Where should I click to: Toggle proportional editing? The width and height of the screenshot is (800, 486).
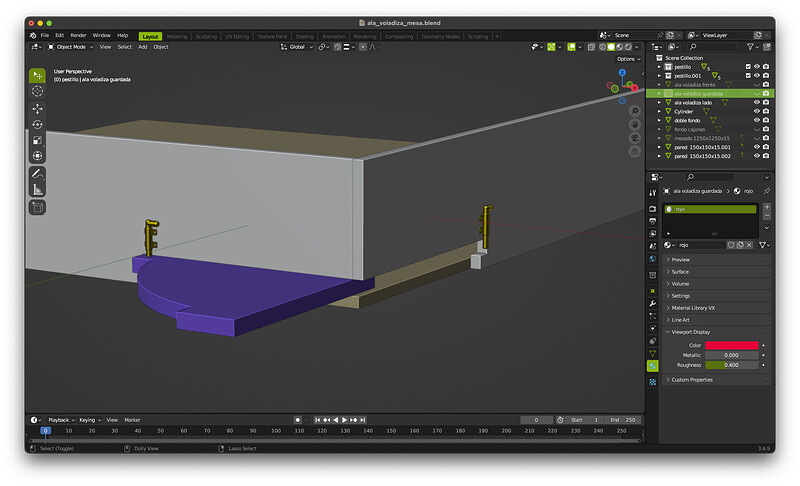pyautogui.click(x=363, y=47)
